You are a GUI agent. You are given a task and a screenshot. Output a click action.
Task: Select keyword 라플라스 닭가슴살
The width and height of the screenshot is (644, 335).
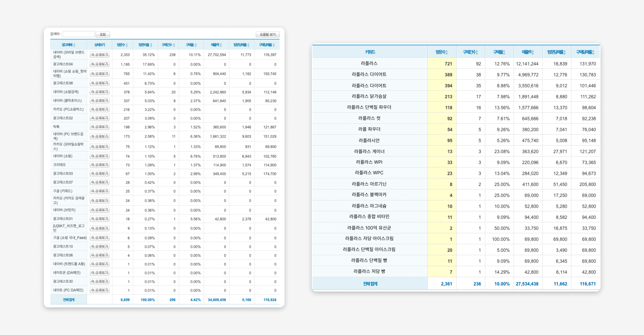369,96
